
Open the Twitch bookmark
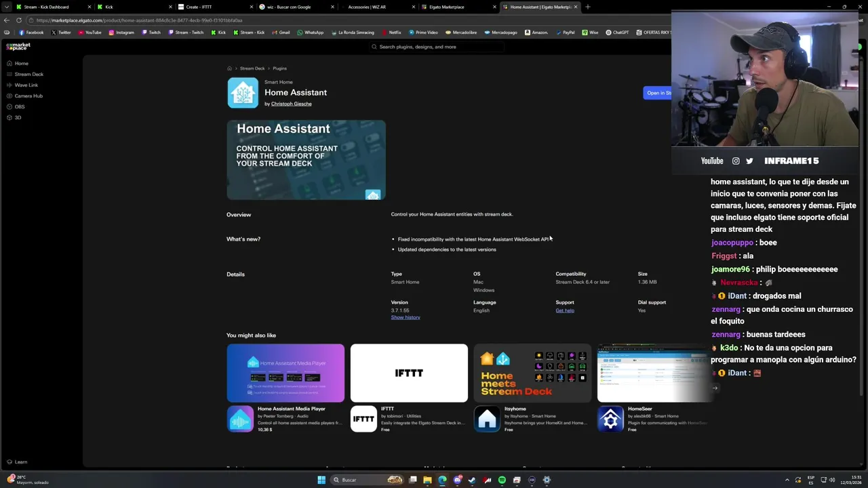151,33
